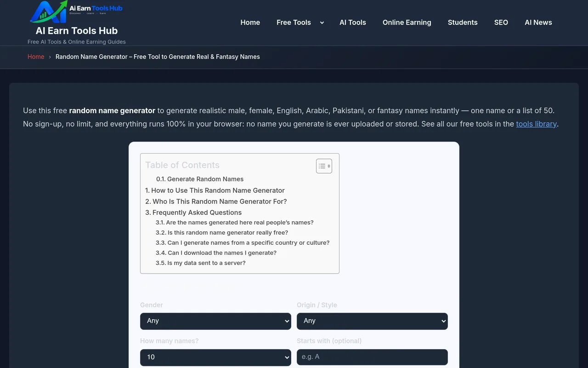This screenshot has width=588, height=368.
Task: Go to How to Use This Random Name Generator
Action: point(215,190)
